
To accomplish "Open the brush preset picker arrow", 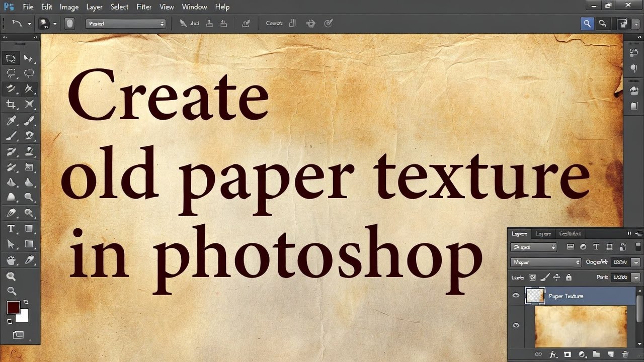I will 55,24.
